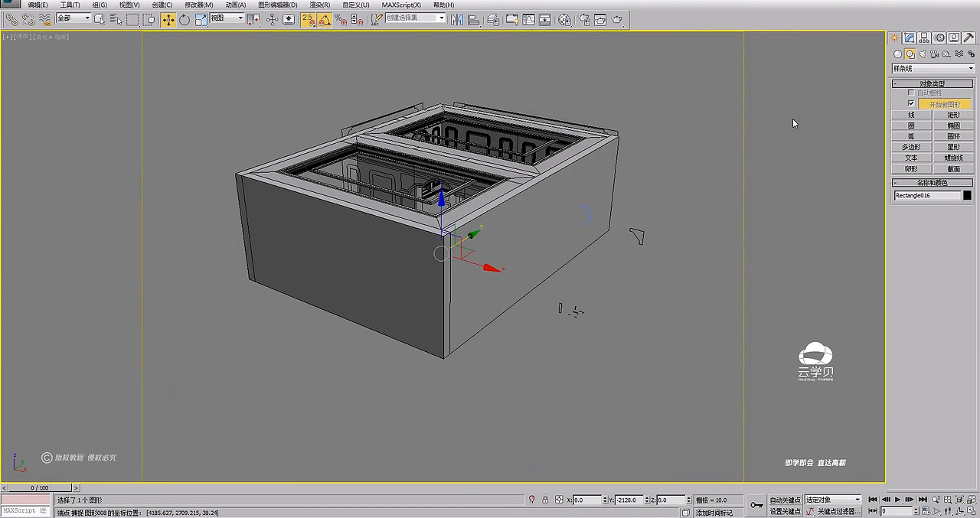This screenshot has width=980, height=518.
Task: Open the Layer Manager
Action: click(493, 19)
